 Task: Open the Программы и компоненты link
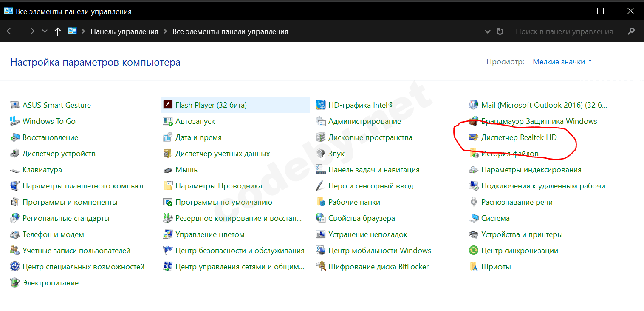point(70,202)
